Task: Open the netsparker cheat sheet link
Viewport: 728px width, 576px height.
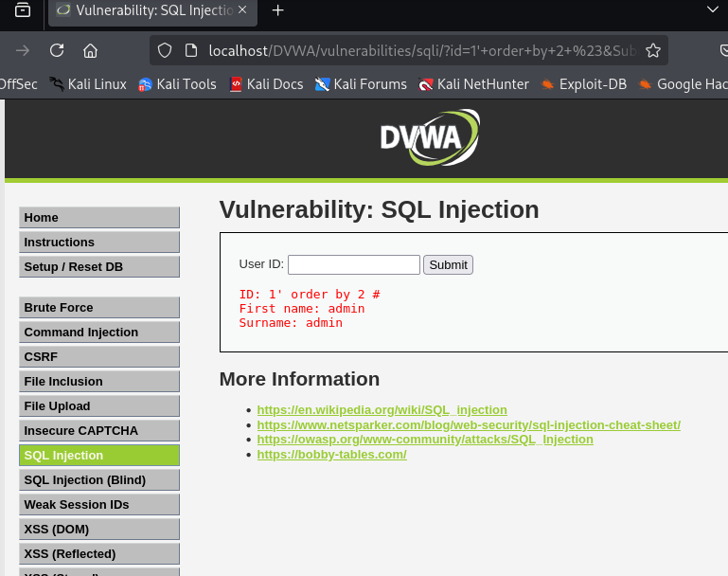Action: [x=469, y=425]
